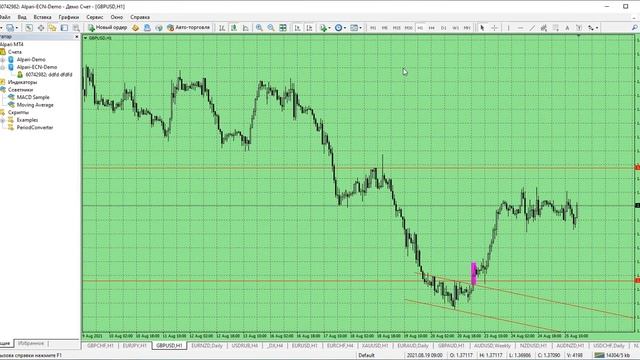
Task: Select the text label tool
Action: (579, 28)
